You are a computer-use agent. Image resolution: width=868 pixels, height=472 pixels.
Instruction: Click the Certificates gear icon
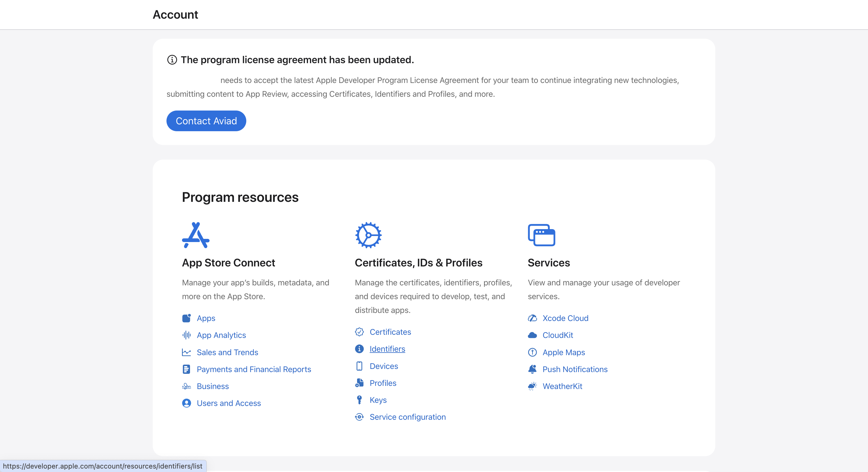point(368,235)
